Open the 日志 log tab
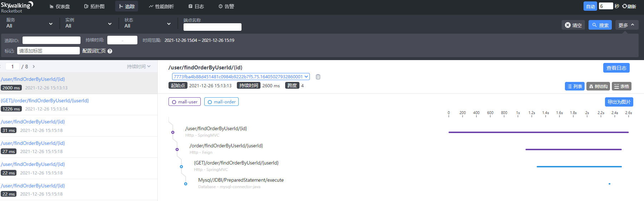The image size is (644, 201). click(x=196, y=6)
